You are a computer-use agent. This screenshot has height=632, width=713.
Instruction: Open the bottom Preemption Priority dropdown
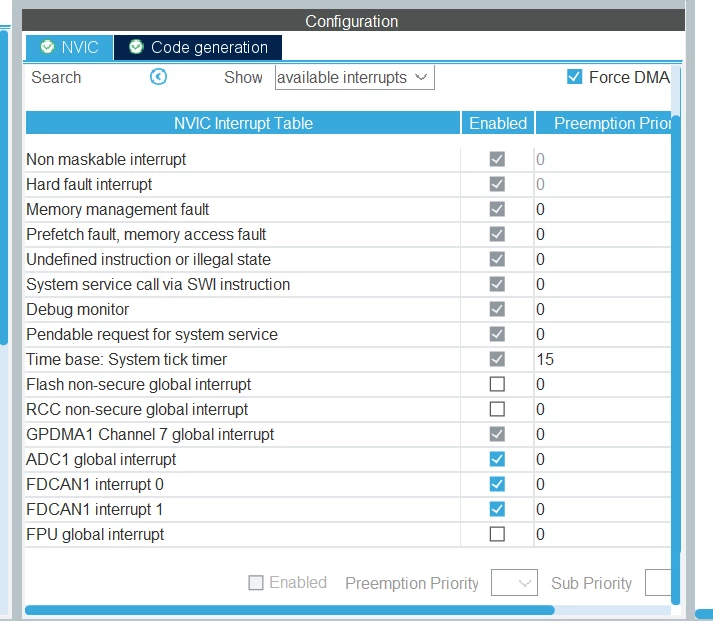point(514,582)
